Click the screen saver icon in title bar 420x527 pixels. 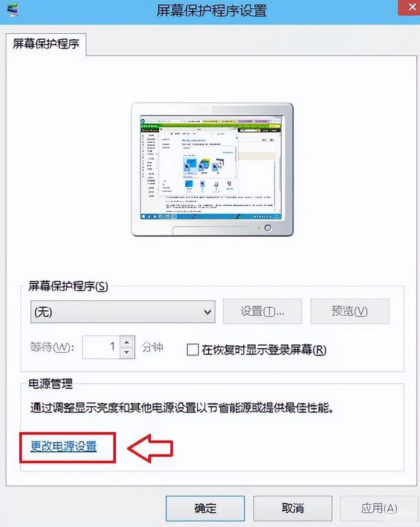[12, 10]
